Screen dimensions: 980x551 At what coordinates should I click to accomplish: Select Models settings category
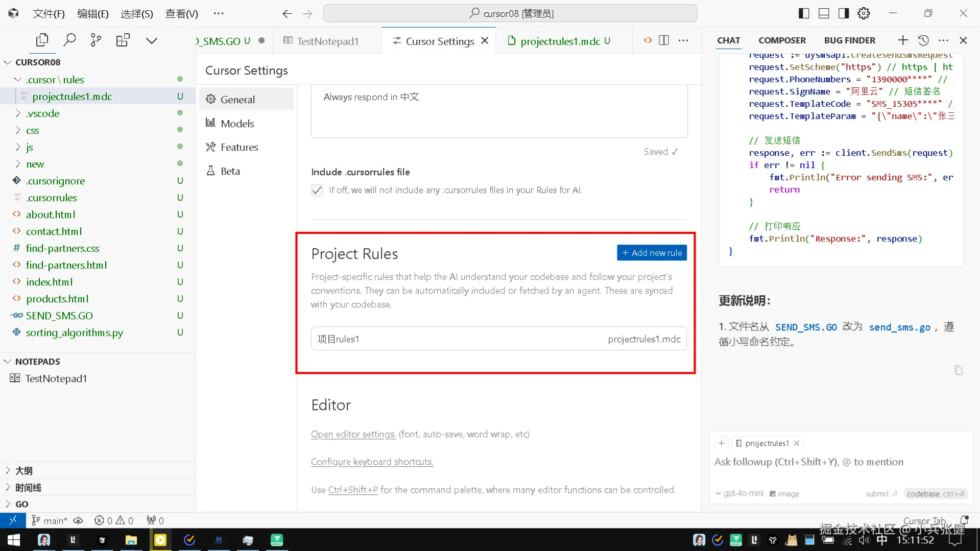(246, 123)
